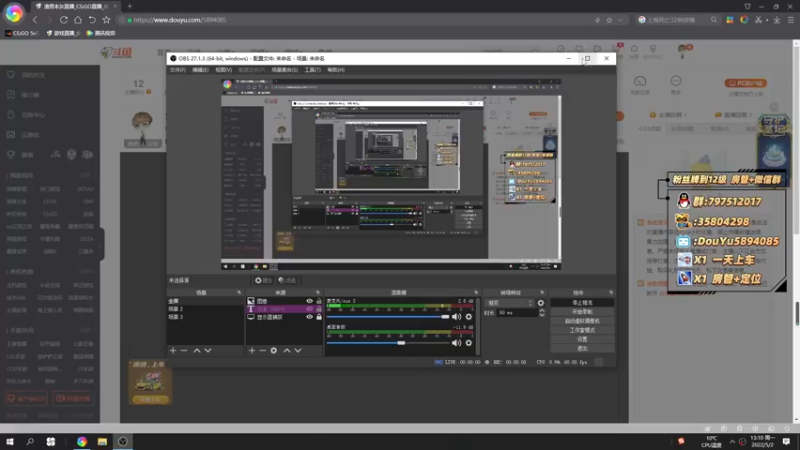800x450 pixels.
Task: Reload the douyu page
Action: (64, 20)
